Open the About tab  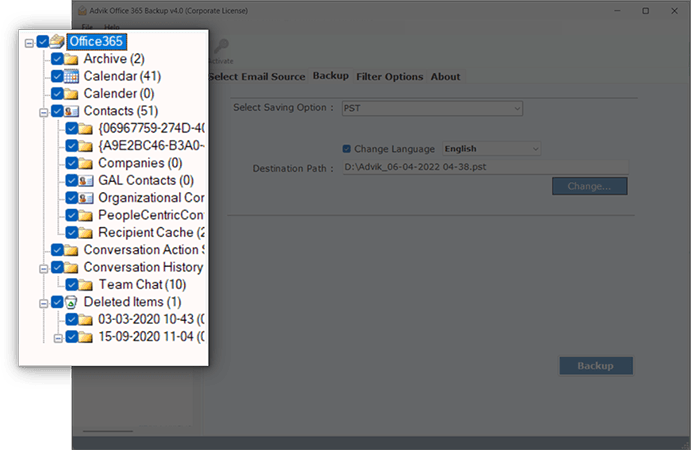point(445,77)
